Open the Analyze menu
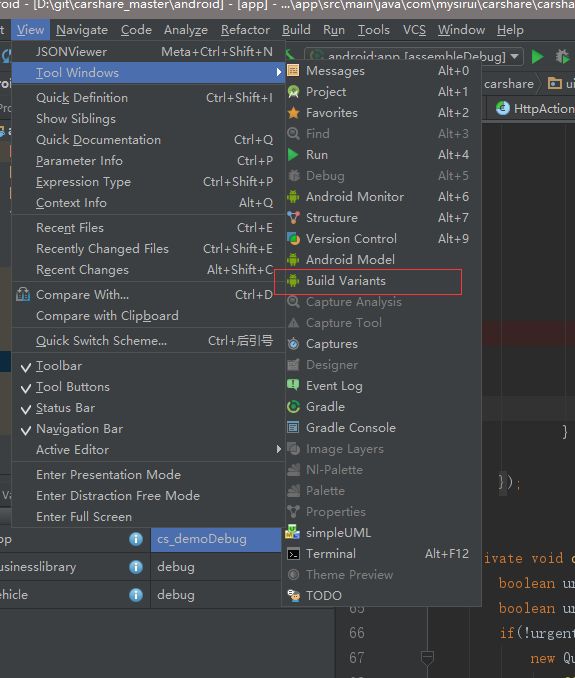This screenshot has height=678, width=575. pos(186,30)
